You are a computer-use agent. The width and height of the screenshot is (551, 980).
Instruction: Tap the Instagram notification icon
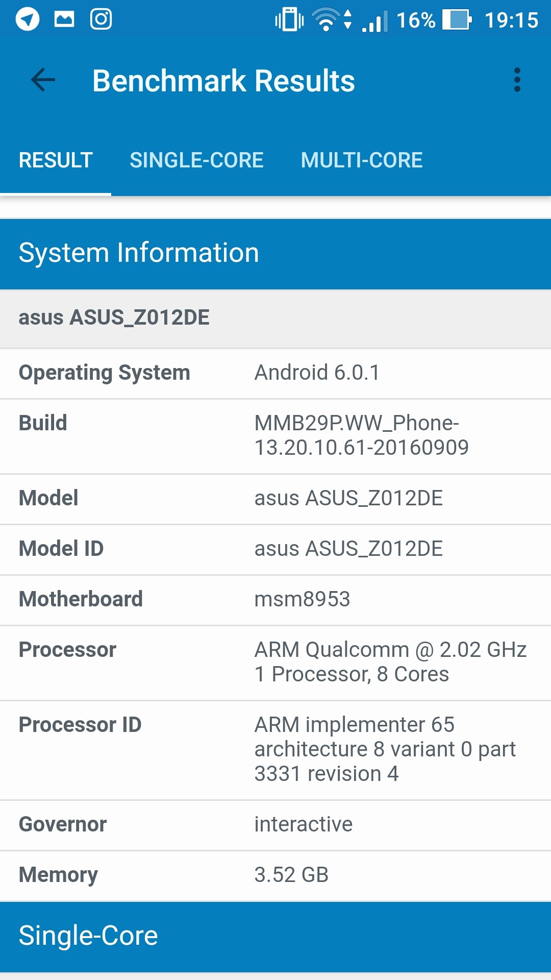pos(101,19)
